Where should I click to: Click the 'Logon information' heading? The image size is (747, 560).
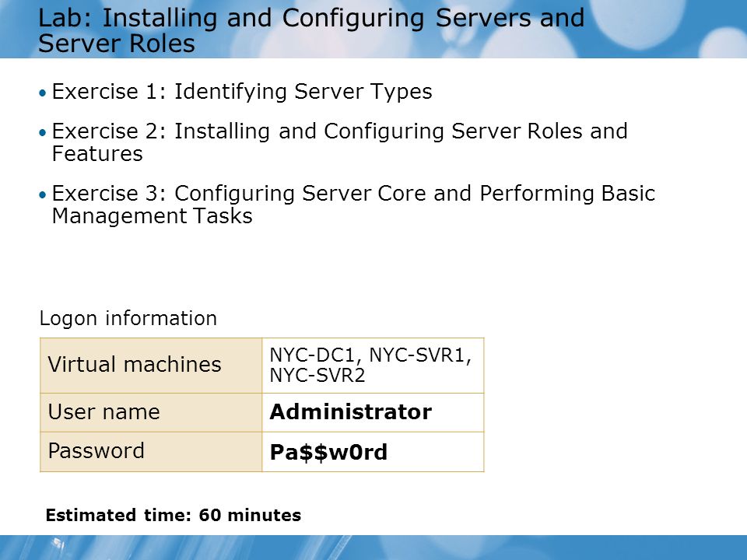pos(128,318)
